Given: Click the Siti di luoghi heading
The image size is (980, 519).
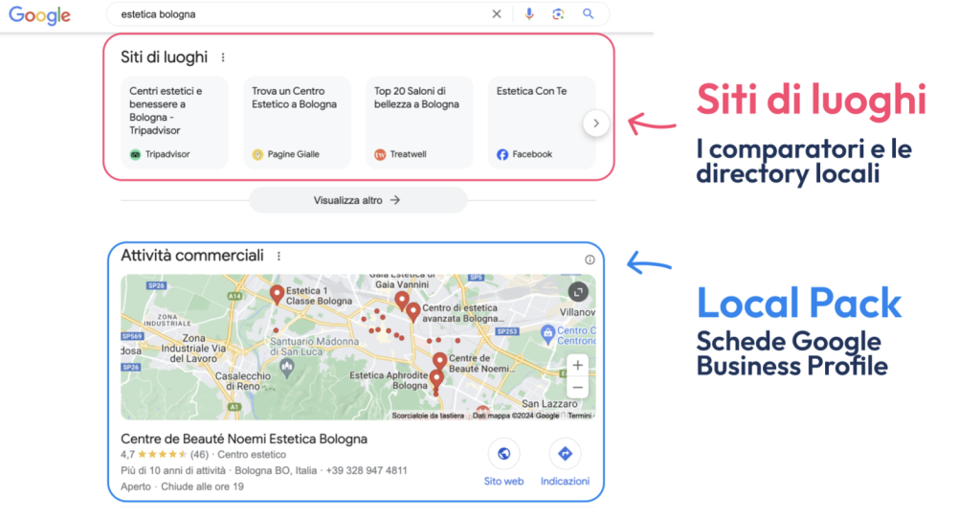Looking at the screenshot, I should tap(164, 57).
